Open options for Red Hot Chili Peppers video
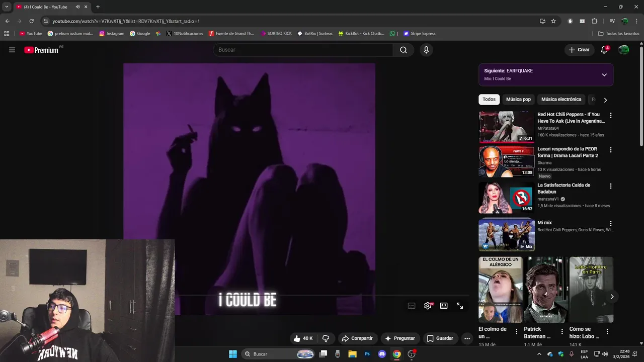 [x=611, y=115]
